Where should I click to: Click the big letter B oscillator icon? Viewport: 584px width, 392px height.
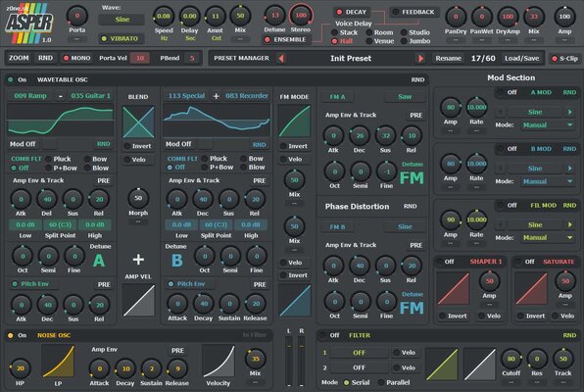[177, 261]
